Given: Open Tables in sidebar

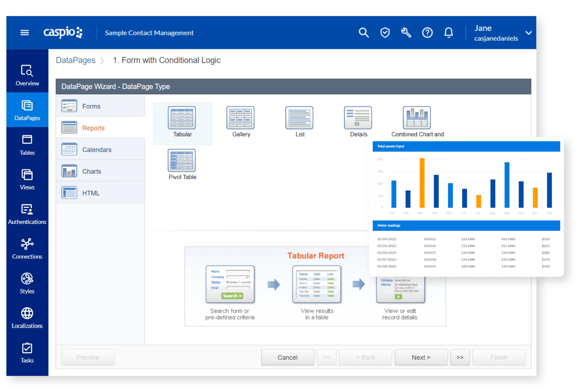Looking at the screenshot, I should 27,145.
